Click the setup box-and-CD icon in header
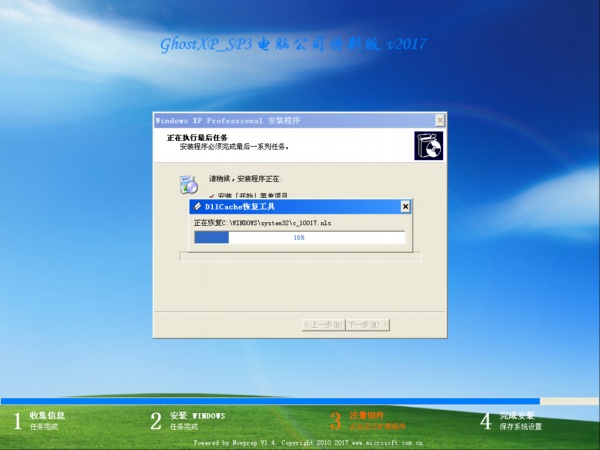This screenshot has height=450, width=600. tap(429, 146)
